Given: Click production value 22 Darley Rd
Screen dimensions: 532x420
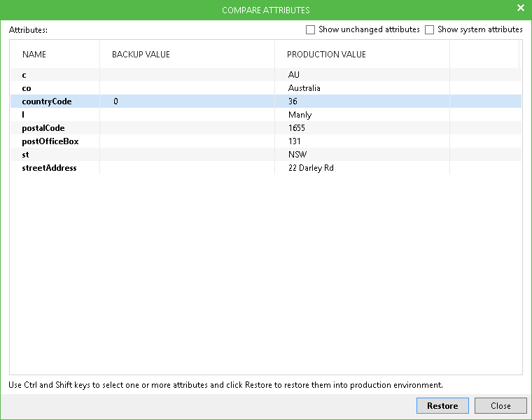Looking at the screenshot, I should (x=311, y=168).
